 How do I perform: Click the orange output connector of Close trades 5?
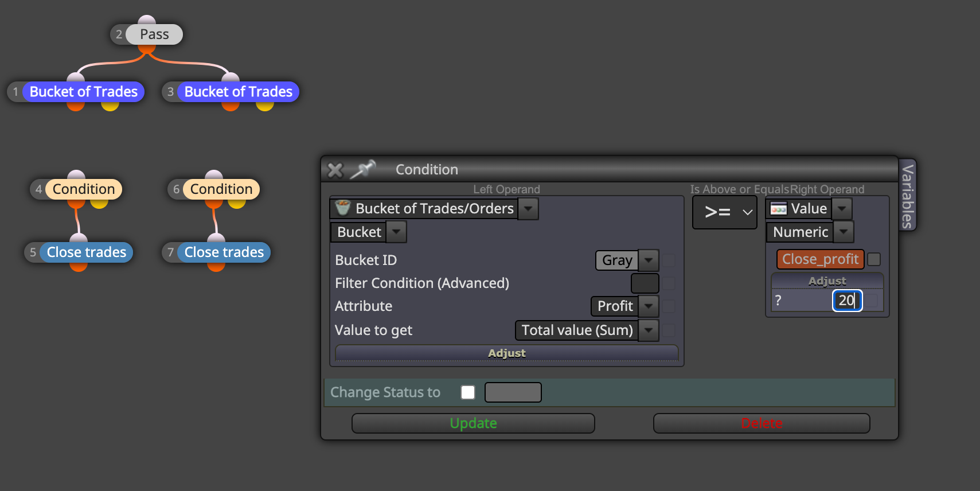(79, 267)
